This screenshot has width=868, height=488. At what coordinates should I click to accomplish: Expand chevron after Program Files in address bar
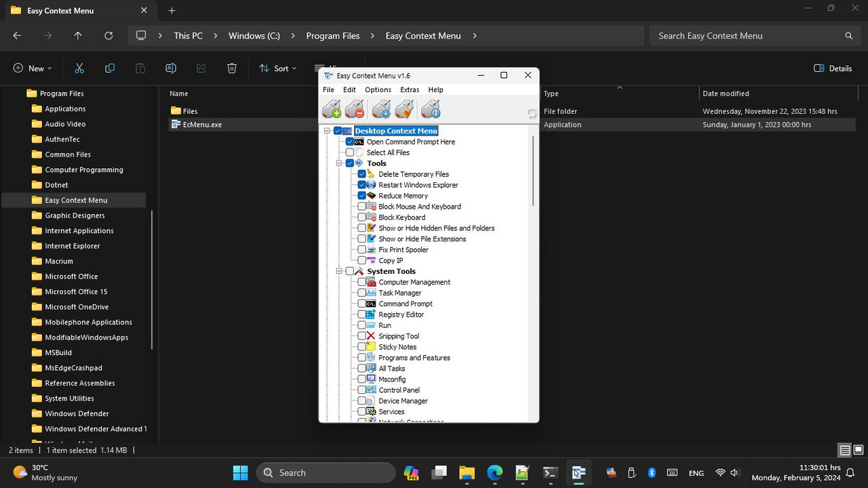pyautogui.click(x=372, y=36)
